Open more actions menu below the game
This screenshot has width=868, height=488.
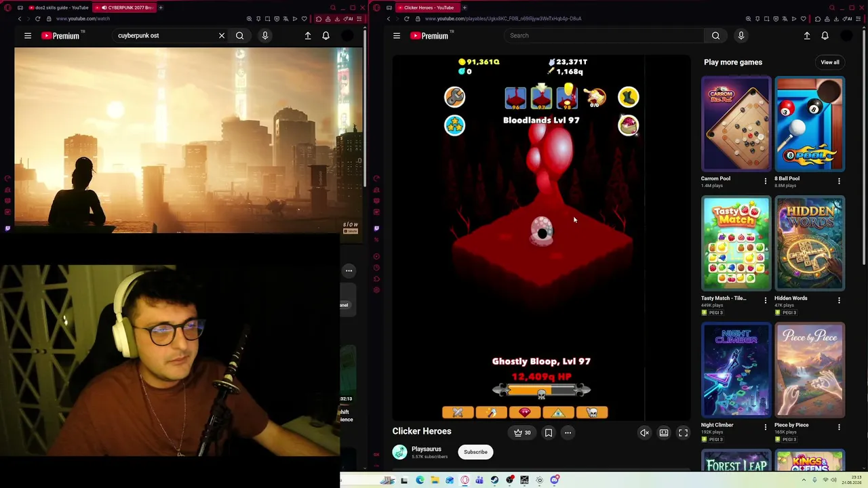[568, 432]
